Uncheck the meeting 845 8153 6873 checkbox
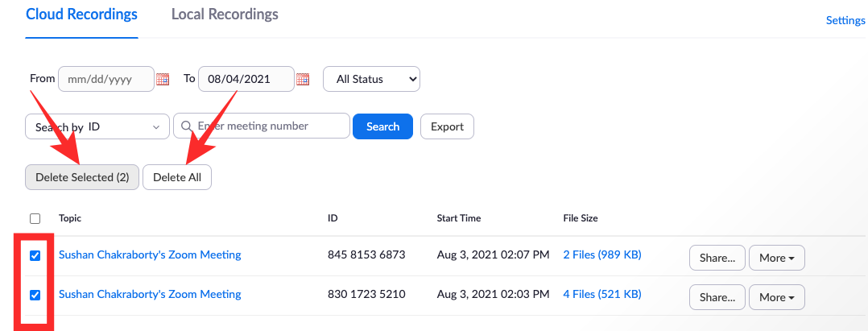The height and width of the screenshot is (331, 868). pos(35,255)
